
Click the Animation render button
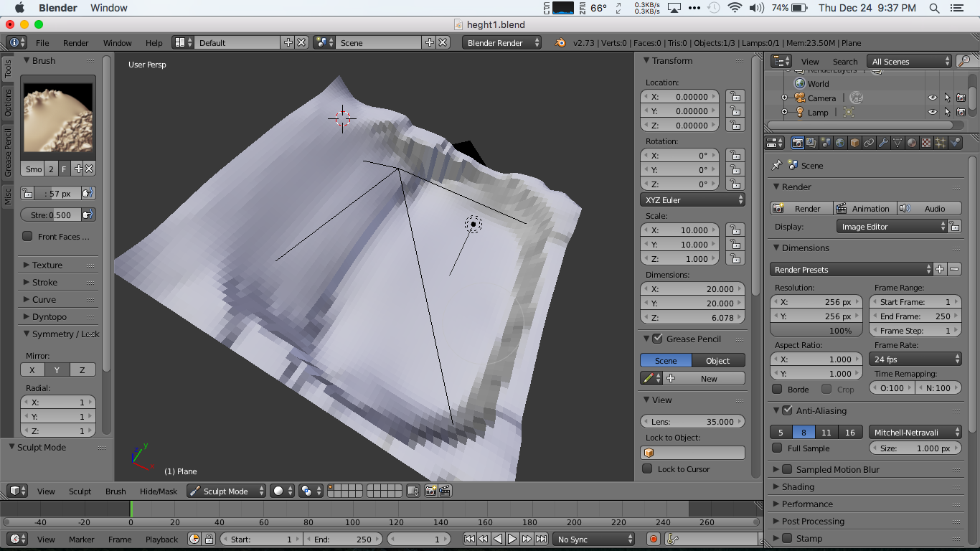pos(864,208)
